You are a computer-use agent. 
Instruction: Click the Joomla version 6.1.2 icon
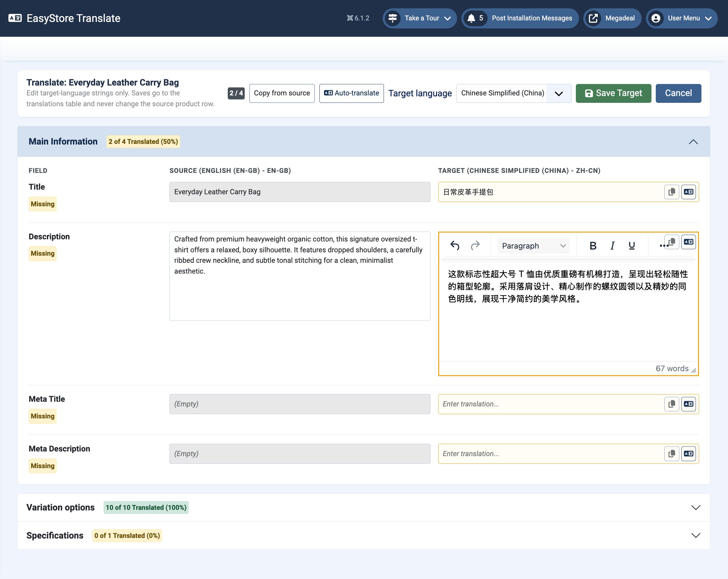(350, 18)
